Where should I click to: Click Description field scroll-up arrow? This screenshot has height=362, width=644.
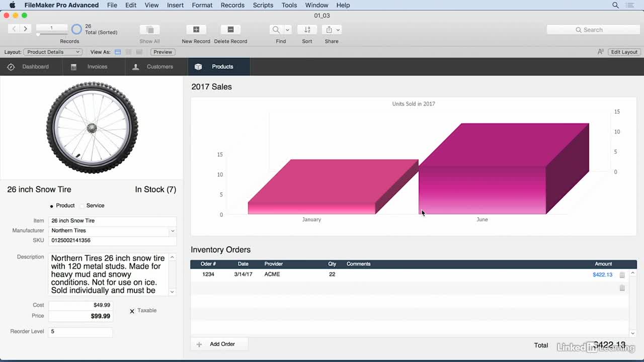172,257
